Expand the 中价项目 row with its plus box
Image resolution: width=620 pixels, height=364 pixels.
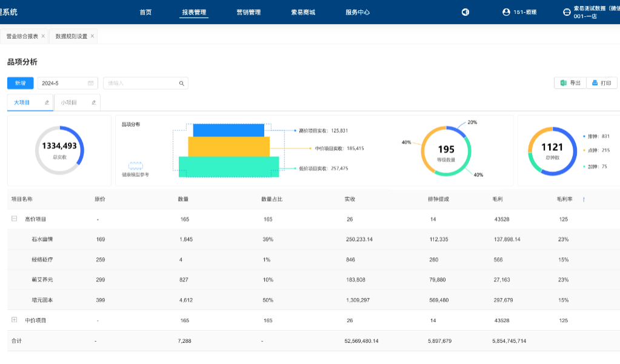pyautogui.click(x=13, y=320)
